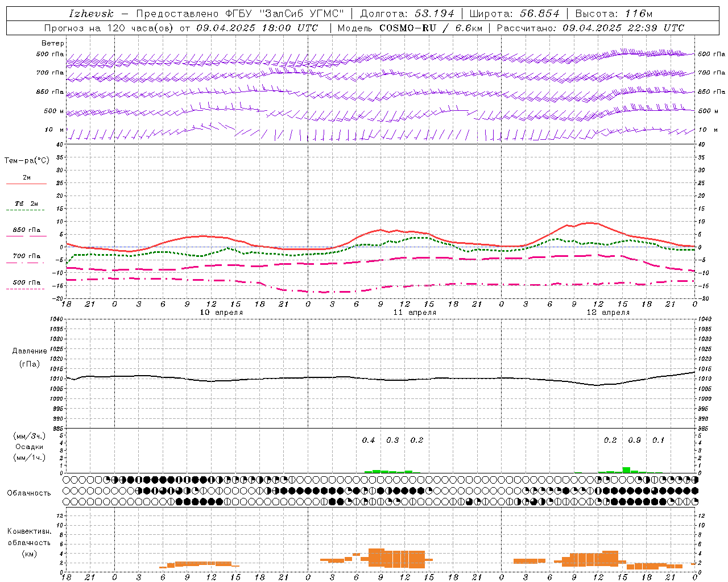Click the "Облачность" cloud cover row label
The width and height of the screenshot is (728, 582).
pos(29,493)
